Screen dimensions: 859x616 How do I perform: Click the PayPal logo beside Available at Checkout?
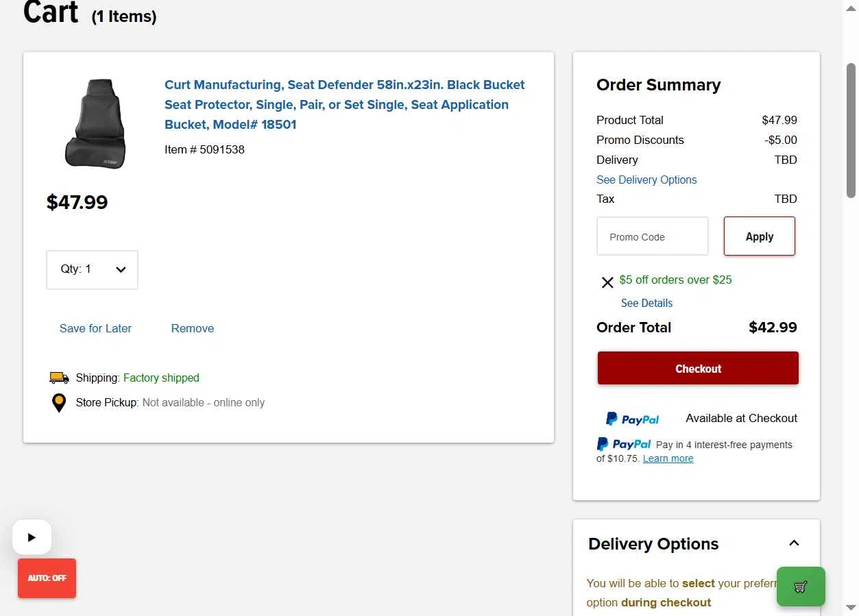(x=632, y=419)
